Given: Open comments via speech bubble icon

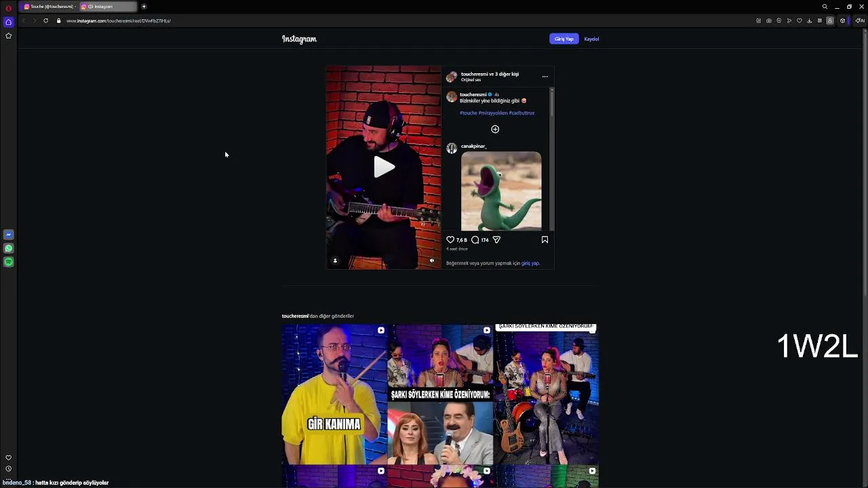Looking at the screenshot, I should 475,240.
